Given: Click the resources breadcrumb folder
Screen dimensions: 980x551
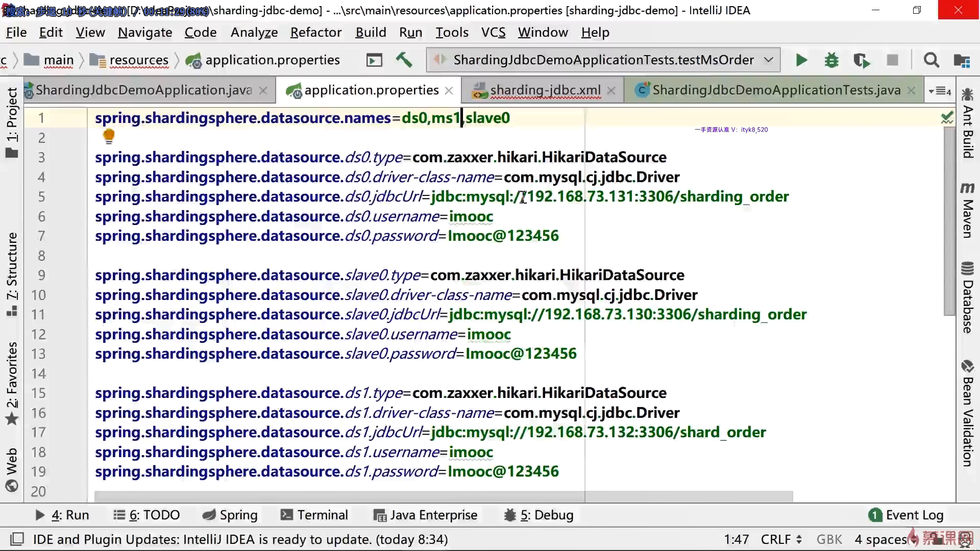Looking at the screenshot, I should tap(138, 60).
